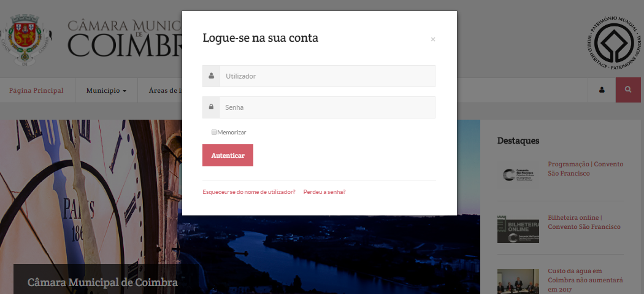Click the Câmara Municipal de Coimbra banner caption
644x294 pixels.
[102, 282]
